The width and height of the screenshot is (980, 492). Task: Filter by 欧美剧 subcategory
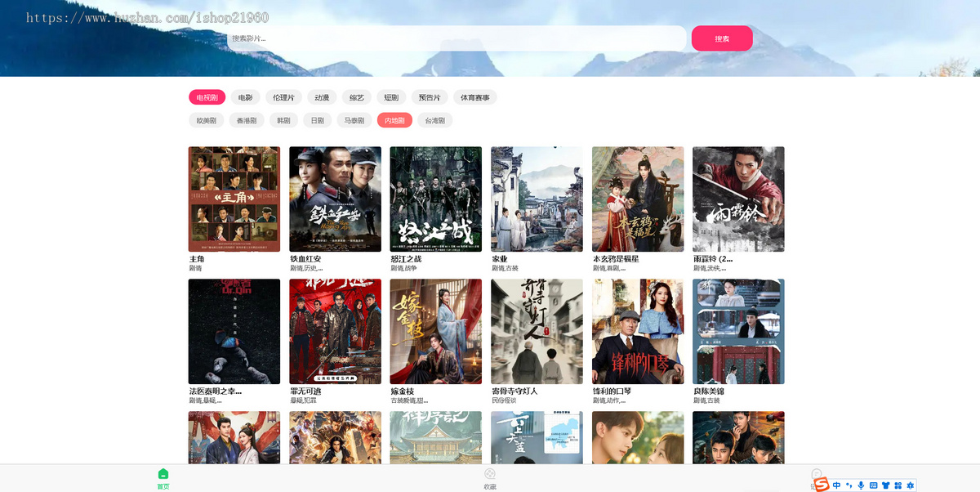point(207,120)
